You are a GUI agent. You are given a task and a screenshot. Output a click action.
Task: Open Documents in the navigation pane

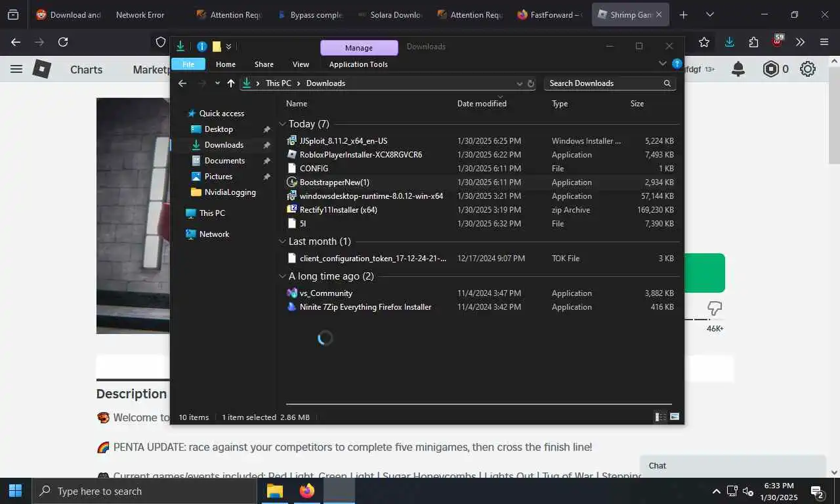[224, 161]
